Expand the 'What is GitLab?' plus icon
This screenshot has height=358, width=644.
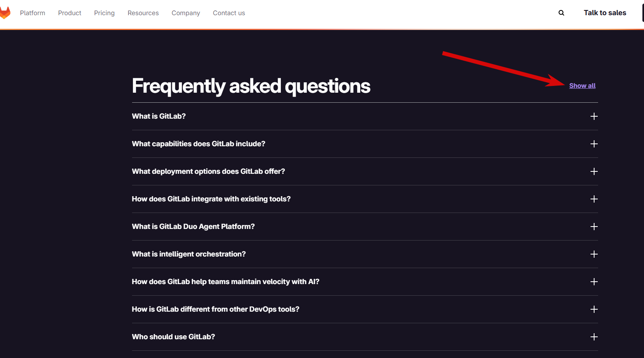click(594, 116)
